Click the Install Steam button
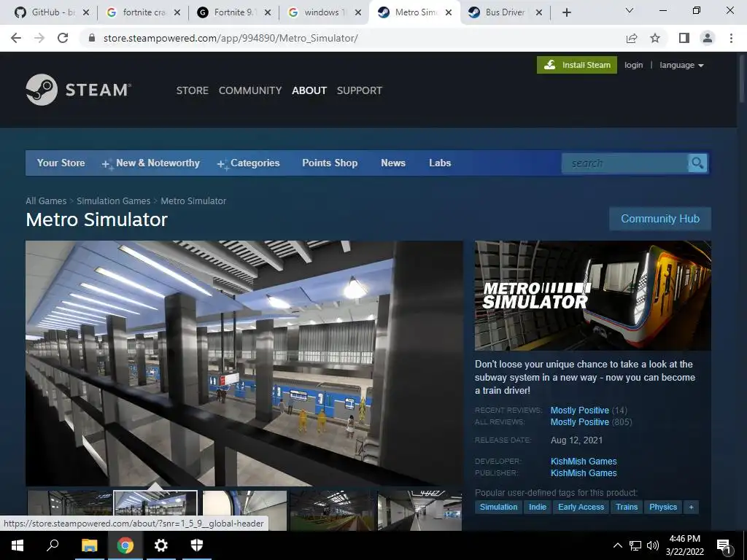This screenshot has height=560, width=747. pos(577,65)
